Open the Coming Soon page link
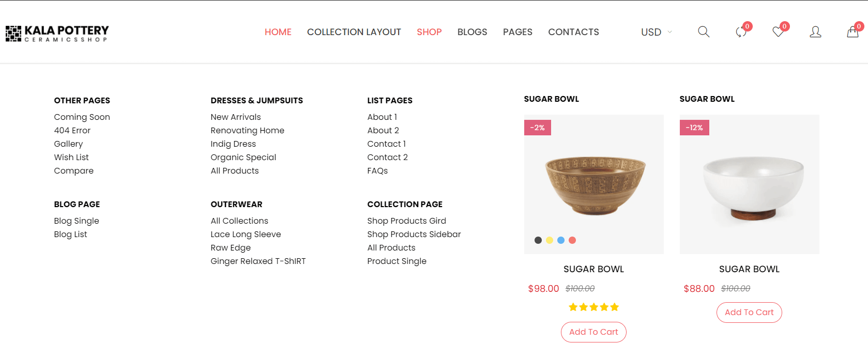 click(82, 117)
